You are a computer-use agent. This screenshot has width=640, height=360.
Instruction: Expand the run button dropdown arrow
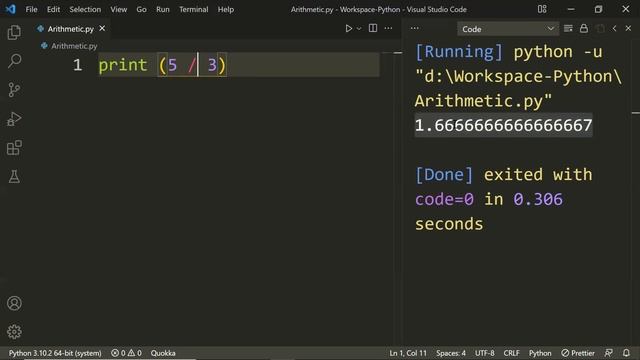(359, 29)
